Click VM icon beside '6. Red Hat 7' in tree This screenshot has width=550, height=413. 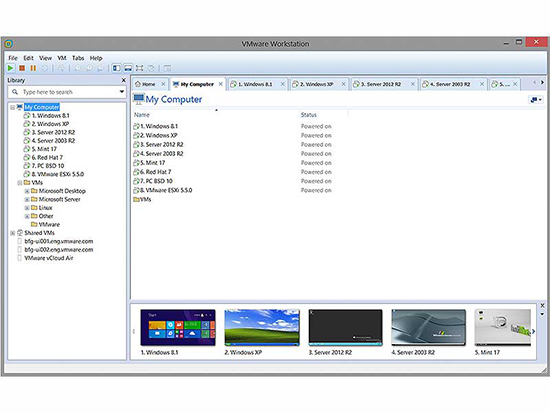(27, 157)
